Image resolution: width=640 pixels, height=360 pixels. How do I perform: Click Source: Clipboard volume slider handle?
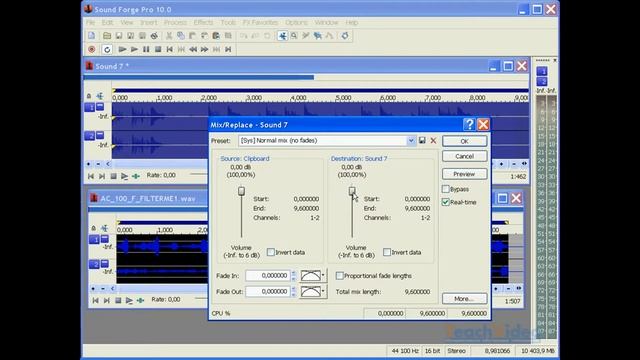241,191
